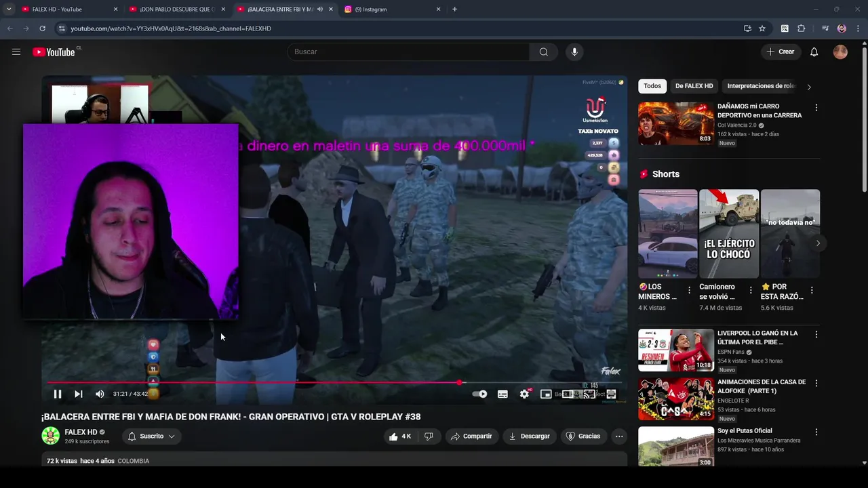Viewport: 868px width, 488px height.
Task: Open a new browser tab
Action: [x=454, y=9]
